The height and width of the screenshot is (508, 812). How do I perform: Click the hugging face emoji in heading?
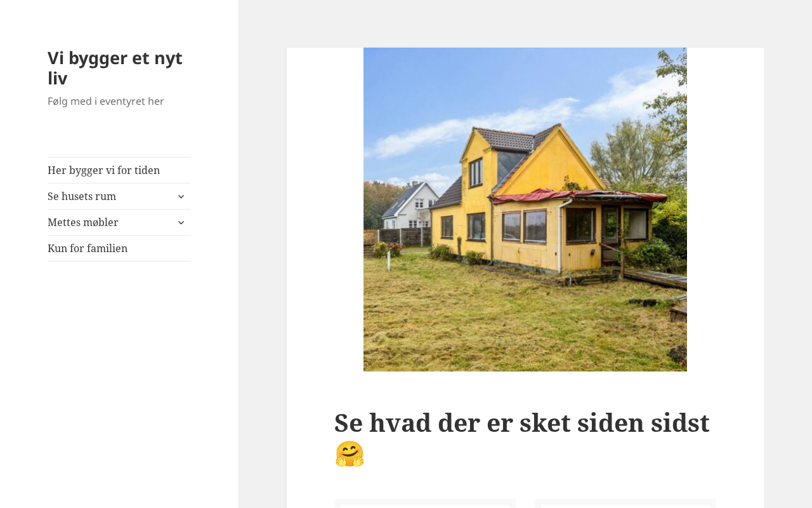[350, 454]
